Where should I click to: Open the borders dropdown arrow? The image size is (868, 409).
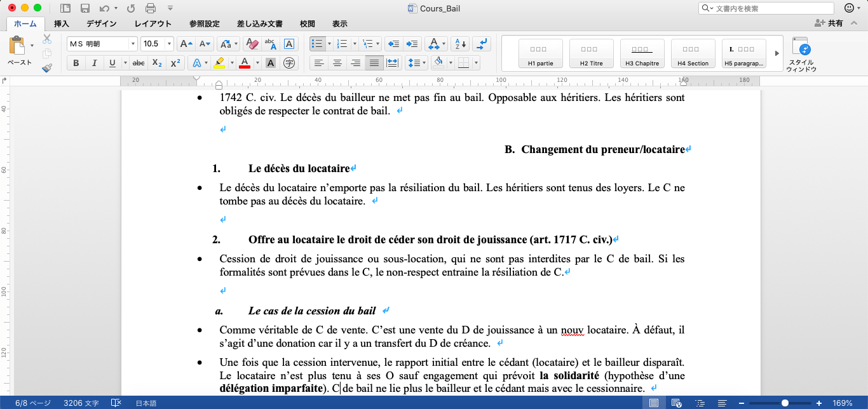click(x=476, y=63)
